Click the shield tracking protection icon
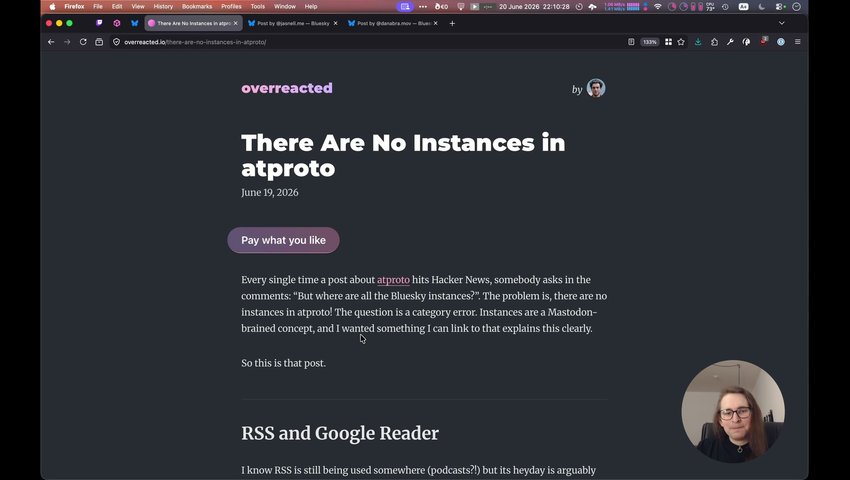The image size is (850, 480). [116, 42]
